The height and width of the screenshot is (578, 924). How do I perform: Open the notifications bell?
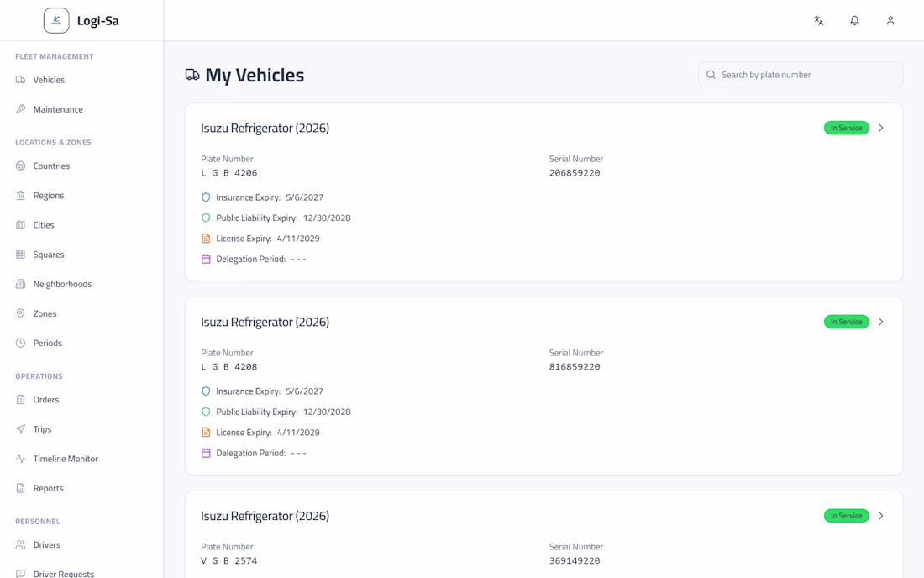[x=854, y=21]
